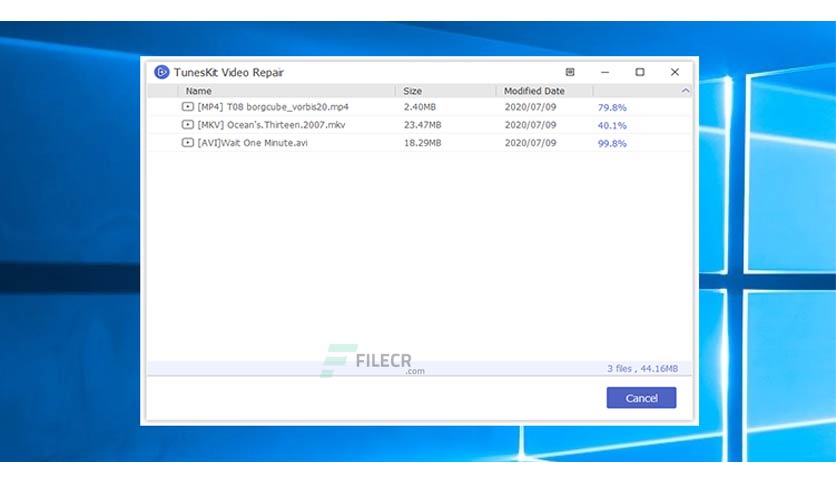Click the video icon beside Ocean's.Thirteen.2007.mkv
The width and height of the screenshot is (836, 484).
(x=188, y=125)
